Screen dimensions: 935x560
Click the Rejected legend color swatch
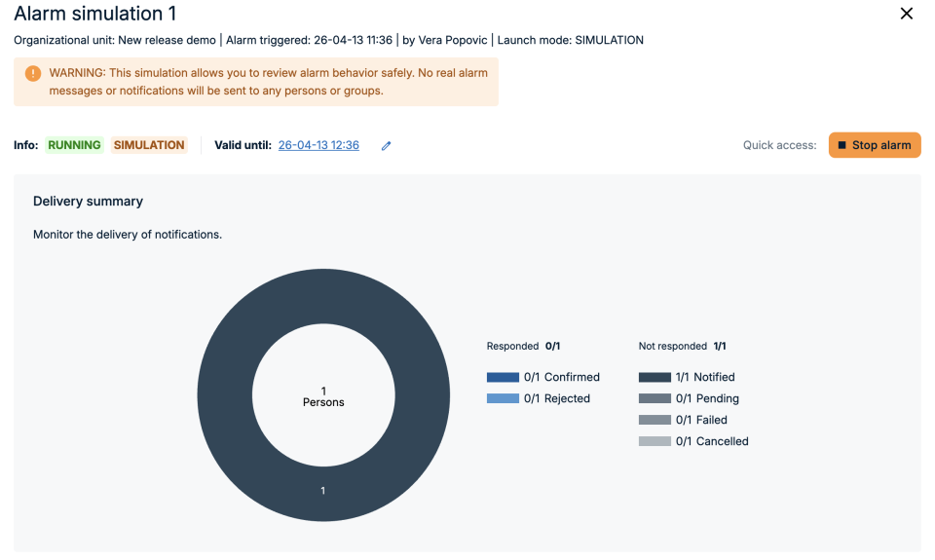tap(503, 398)
